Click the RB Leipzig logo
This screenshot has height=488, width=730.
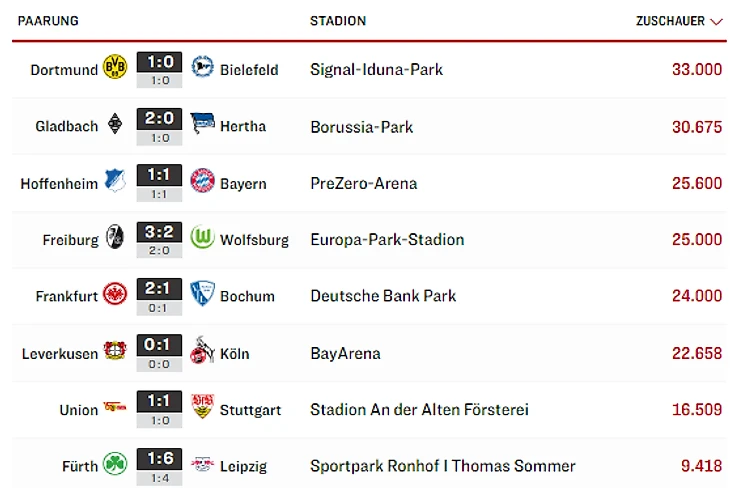pyautogui.click(x=203, y=465)
